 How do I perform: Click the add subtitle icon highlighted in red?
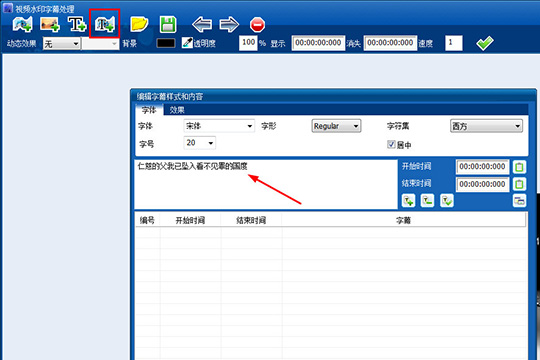(x=105, y=24)
